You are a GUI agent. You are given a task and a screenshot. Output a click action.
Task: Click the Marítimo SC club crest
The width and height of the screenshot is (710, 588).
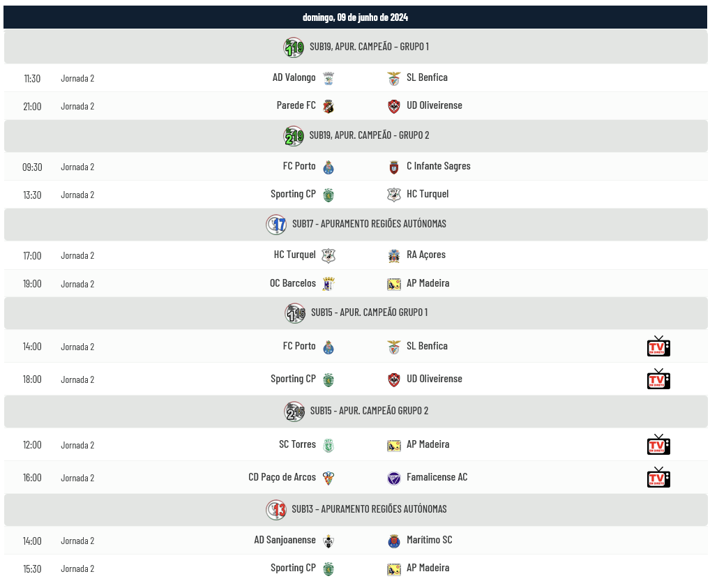pos(394,541)
